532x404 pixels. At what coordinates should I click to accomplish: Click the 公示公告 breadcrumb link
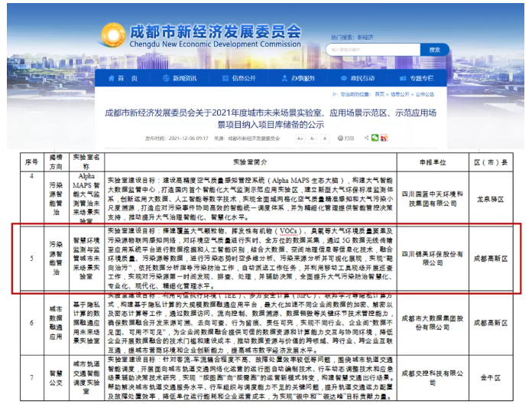425,94
